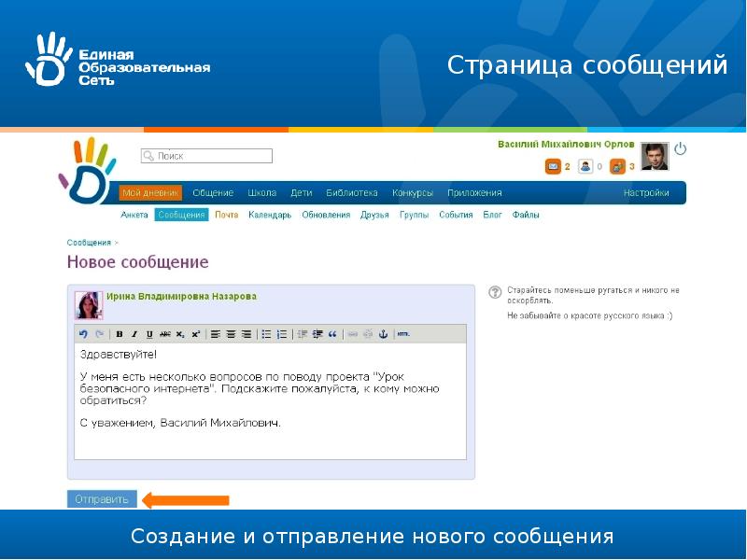
Task: Open Василий Орлов's profile photo
Action: tap(654, 156)
